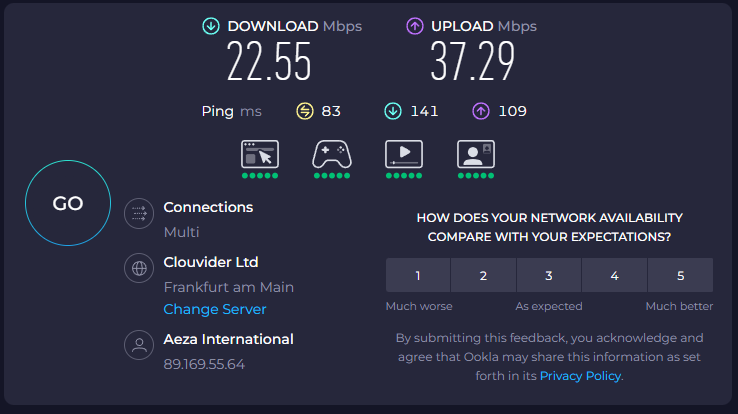Click the yellow idle ping icon
The width and height of the screenshot is (738, 414).
(305, 111)
